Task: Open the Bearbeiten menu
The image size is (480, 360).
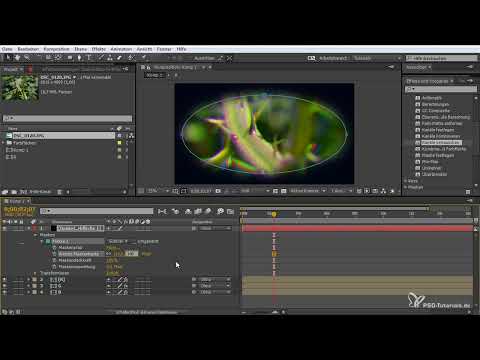Action: pyautogui.click(x=28, y=49)
